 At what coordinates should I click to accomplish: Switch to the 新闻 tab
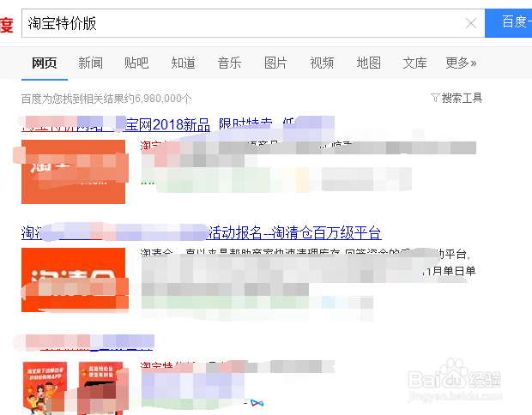(91, 63)
